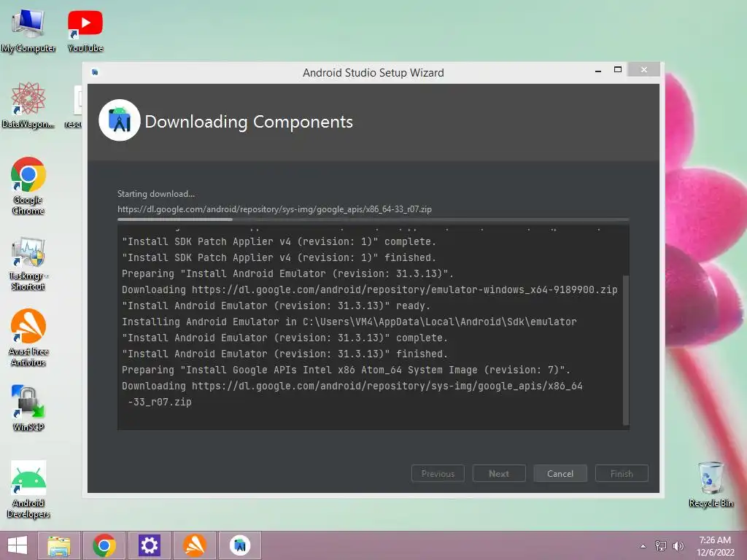Switch to Chrome on the taskbar
This screenshot has width=747, height=560.
[x=104, y=545]
